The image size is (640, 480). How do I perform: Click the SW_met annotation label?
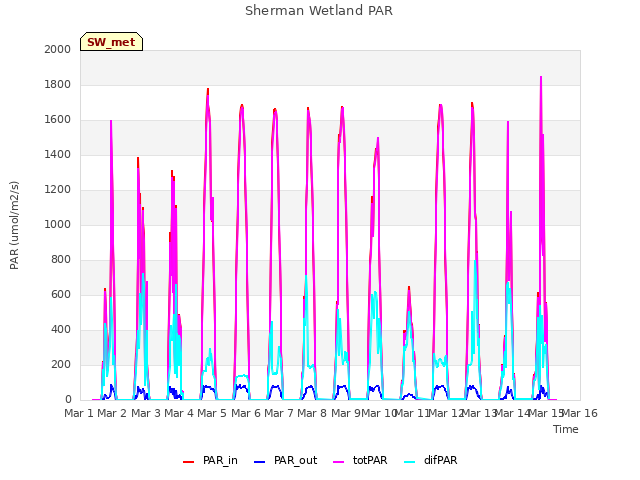[x=111, y=42]
